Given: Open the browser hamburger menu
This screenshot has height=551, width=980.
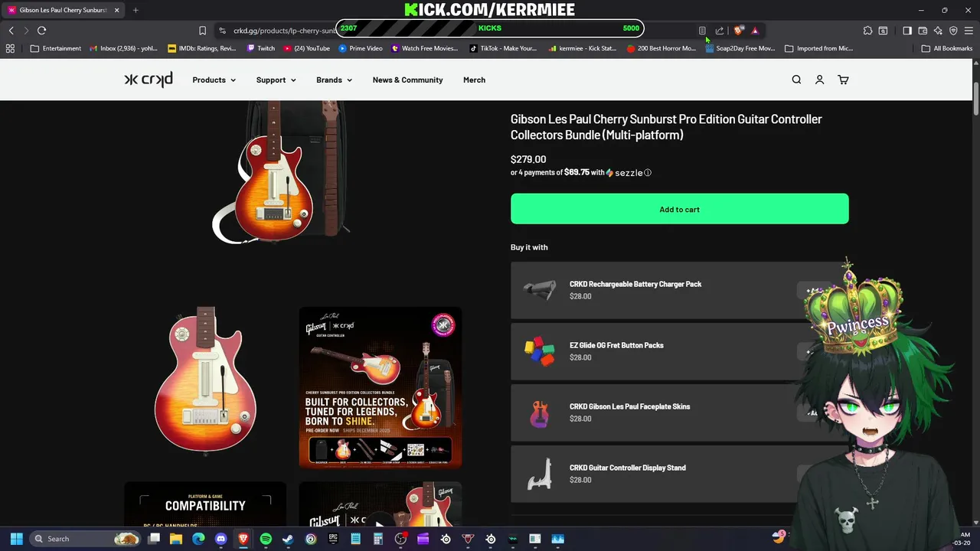Looking at the screenshot, I should click(x=969, y=31).
